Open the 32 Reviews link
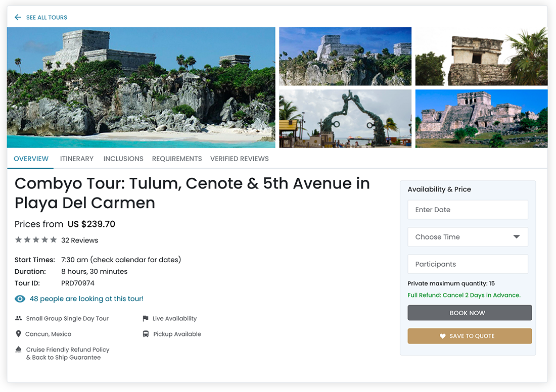 point(80,240)
